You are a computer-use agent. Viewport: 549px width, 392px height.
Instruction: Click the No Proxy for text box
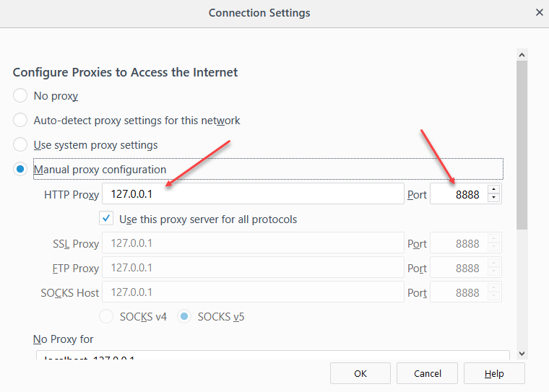(x=273, y=355)
